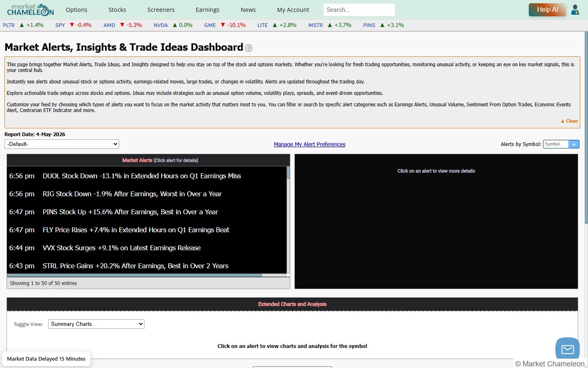Open the Stocks menu

point(117,10)
